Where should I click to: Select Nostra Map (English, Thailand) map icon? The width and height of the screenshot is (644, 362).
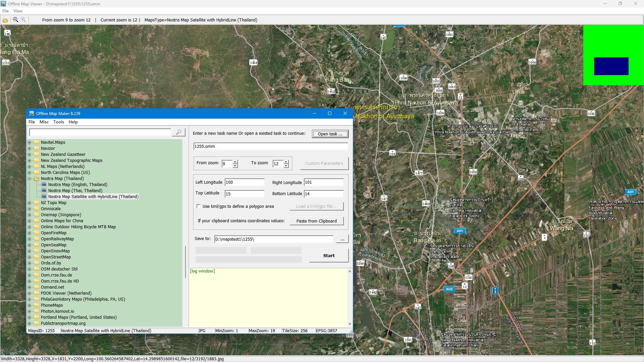(44, 184)
